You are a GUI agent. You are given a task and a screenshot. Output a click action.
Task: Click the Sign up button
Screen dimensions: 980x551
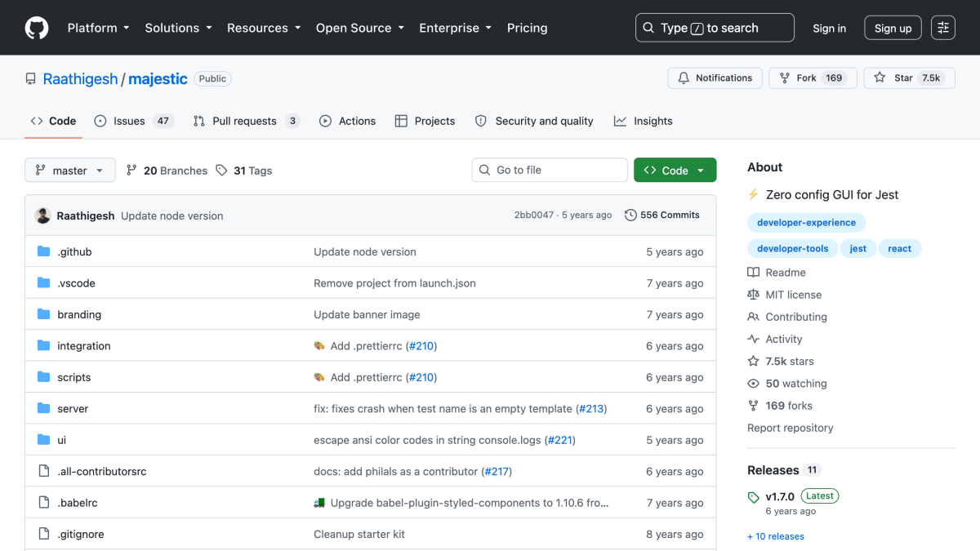[x=893, y=28]
